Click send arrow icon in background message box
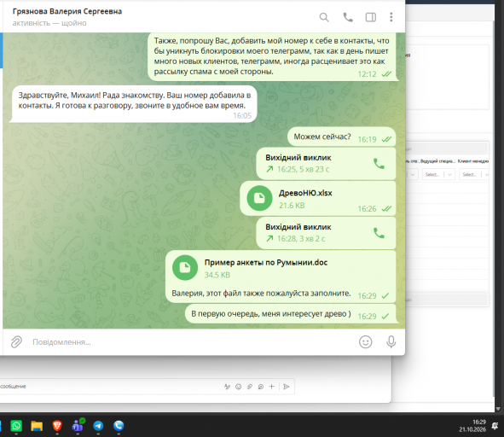This screenshot has height=437, width=504. (286, 387)
